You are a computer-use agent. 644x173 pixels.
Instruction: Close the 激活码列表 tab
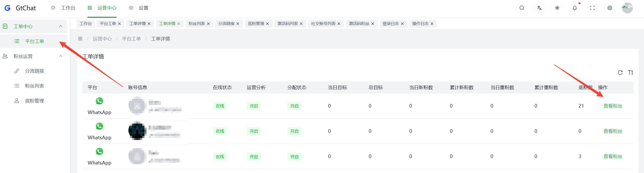point(301,24)
